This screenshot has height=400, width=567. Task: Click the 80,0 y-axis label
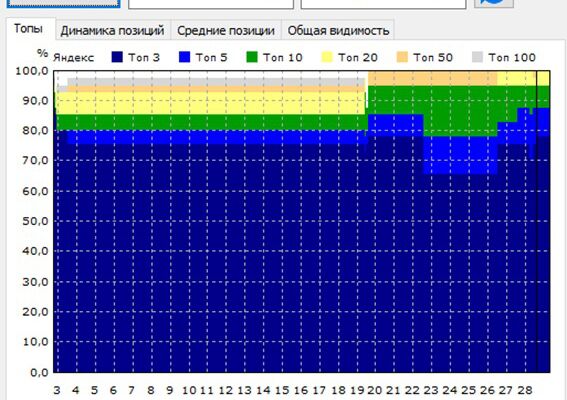[35, 131]
